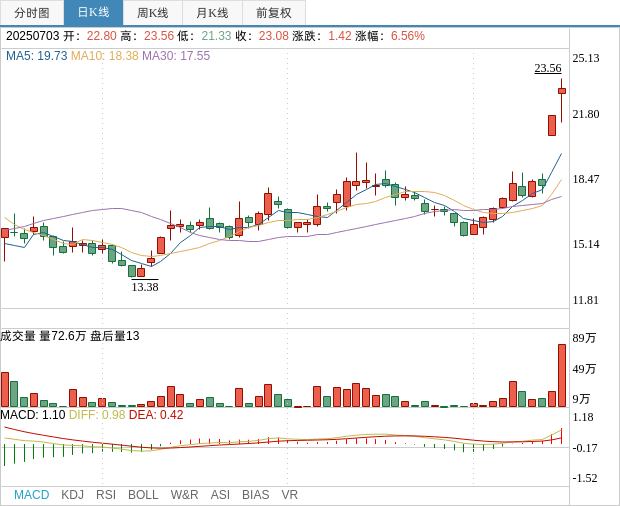Image resolution: width=620 pixels, height=506 pixels.
Task: Click the 13.38 low price label
Action: pos(145,287)
